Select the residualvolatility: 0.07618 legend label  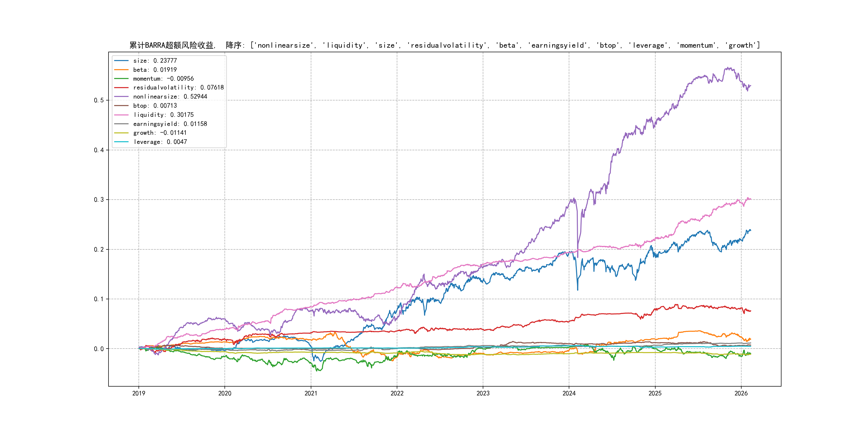pyautogui.click(x=178, y=88)
